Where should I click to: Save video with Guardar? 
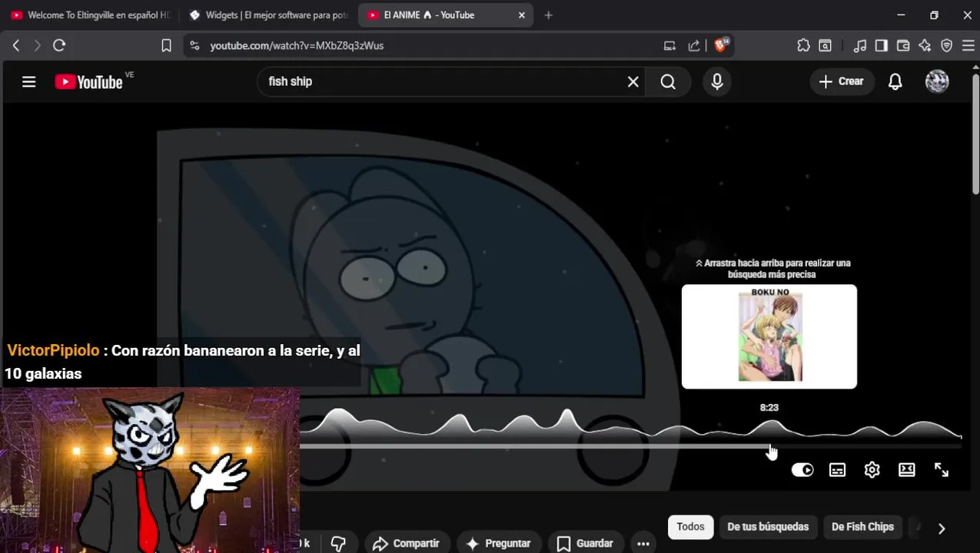coord(584,544)
